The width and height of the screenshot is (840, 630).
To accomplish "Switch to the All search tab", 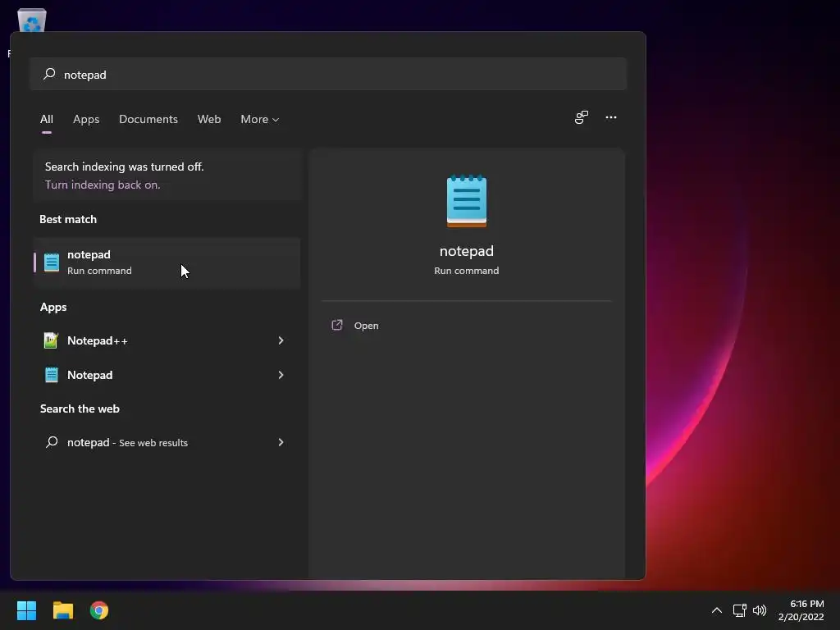I will (x=47, y=120).
